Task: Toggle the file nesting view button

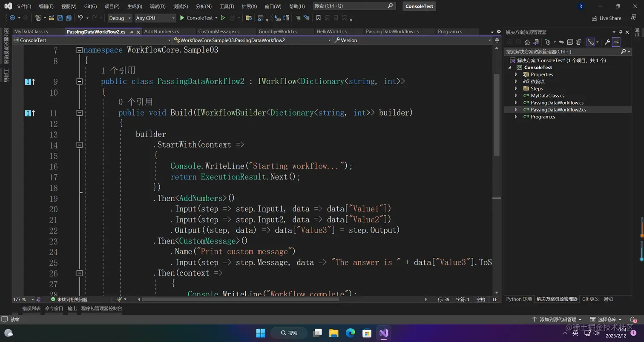Action: [x=591, y=42]
